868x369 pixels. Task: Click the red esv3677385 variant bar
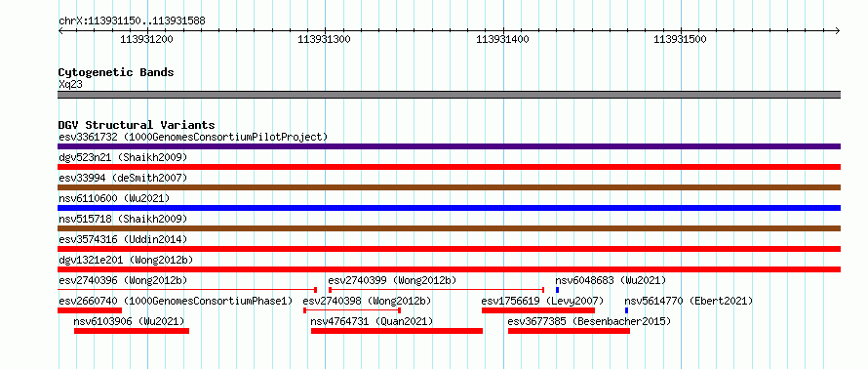[569, 331]
